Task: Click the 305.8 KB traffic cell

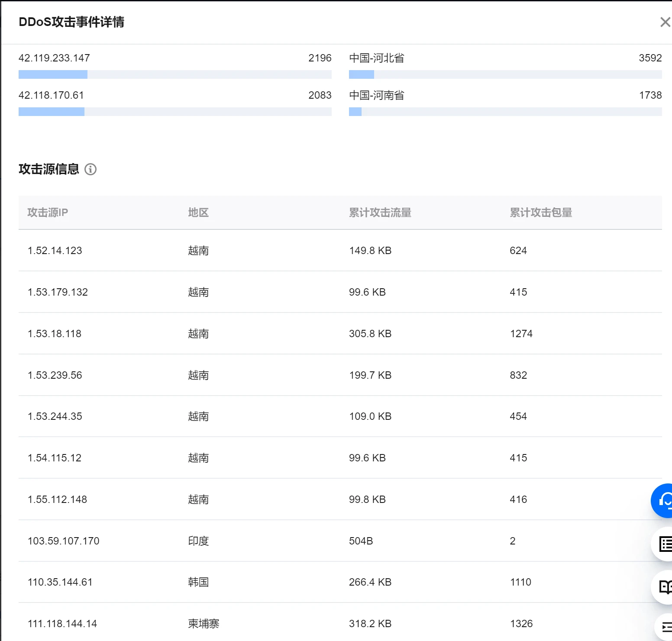Action: 370,334
